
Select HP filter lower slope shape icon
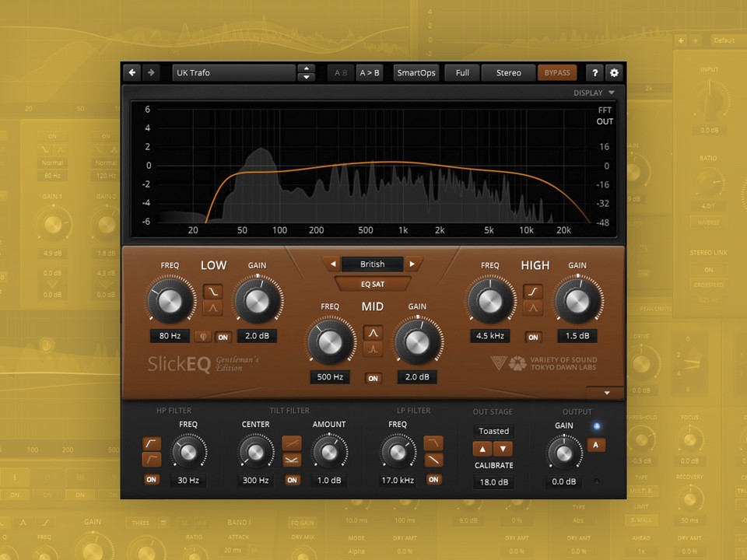(x=152, y=460)
